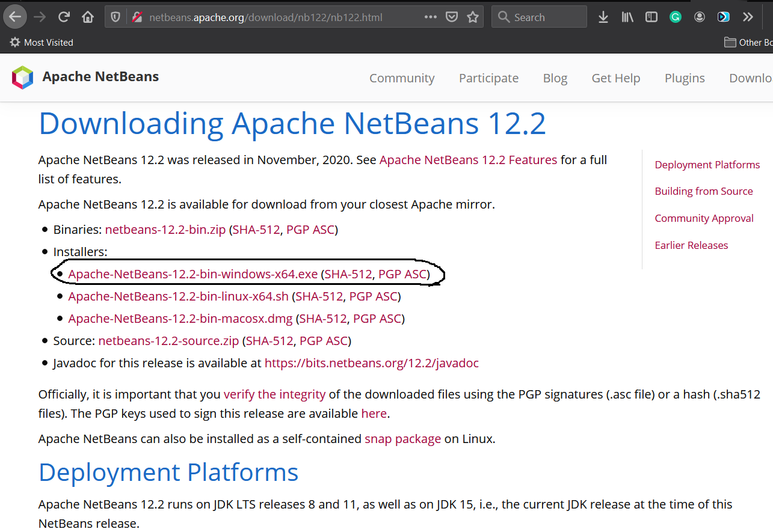Open Apache NetBeans 12.2 Features link
773x532 pixels.
pyautogui.click(x=468, y=160)
